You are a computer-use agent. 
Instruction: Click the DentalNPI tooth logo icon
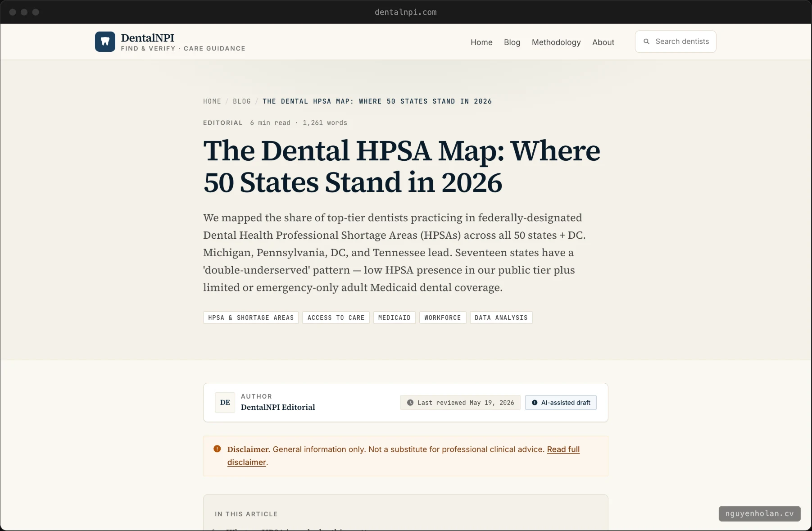coord(105,41)
